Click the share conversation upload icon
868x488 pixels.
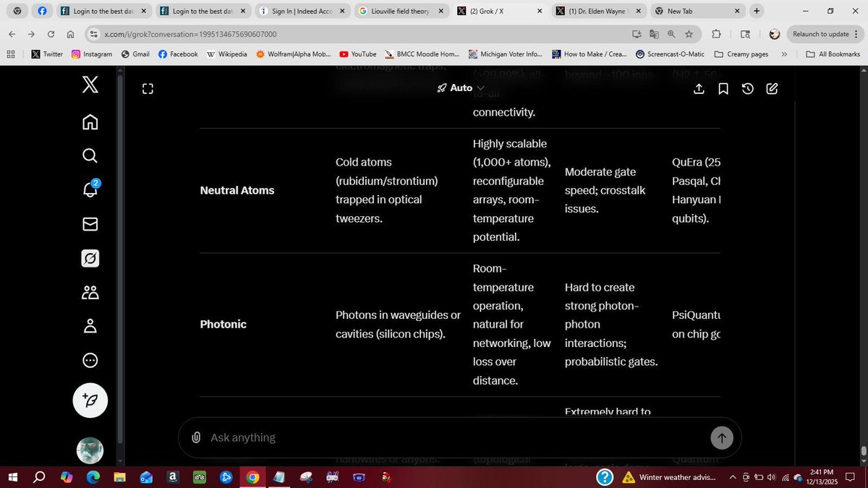699,89
